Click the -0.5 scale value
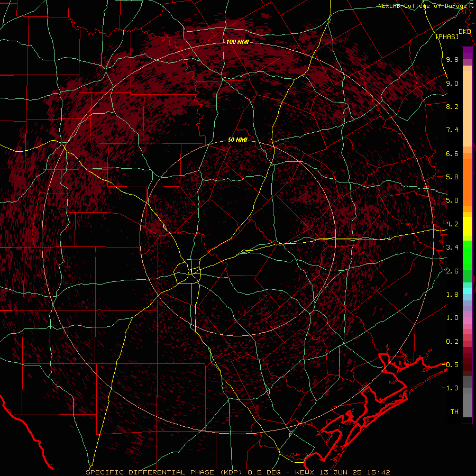This screenshot has height=476, width=476. point(451,365)
